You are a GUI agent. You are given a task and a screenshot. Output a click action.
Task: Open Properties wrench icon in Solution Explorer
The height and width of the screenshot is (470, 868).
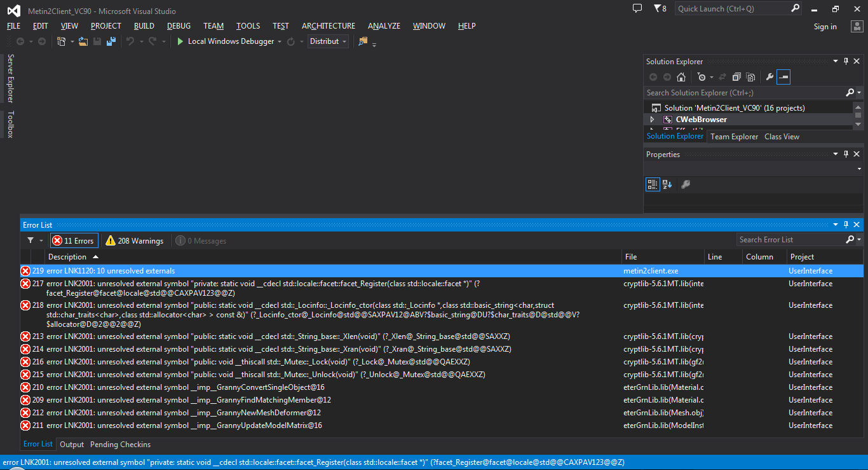click(770, 77)
